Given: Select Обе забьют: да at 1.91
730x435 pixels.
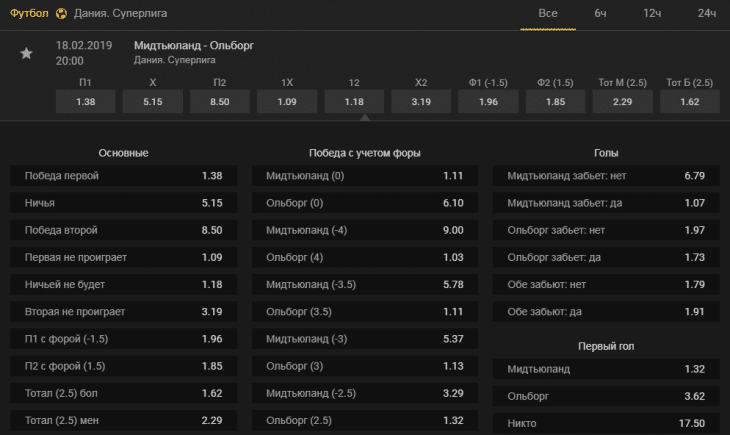Looking at the screenshot, I should (606, 311).
